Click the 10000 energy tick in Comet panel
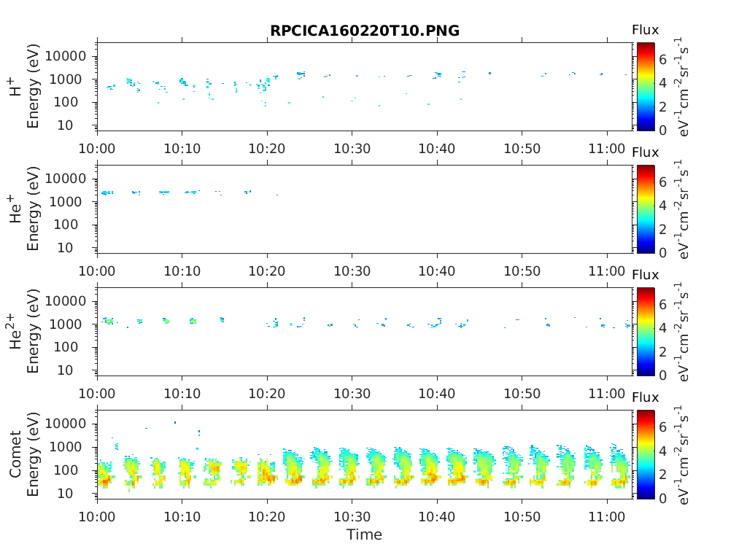Image resolution: width=747 pixels, height=560 pixels. click(66, 424)
